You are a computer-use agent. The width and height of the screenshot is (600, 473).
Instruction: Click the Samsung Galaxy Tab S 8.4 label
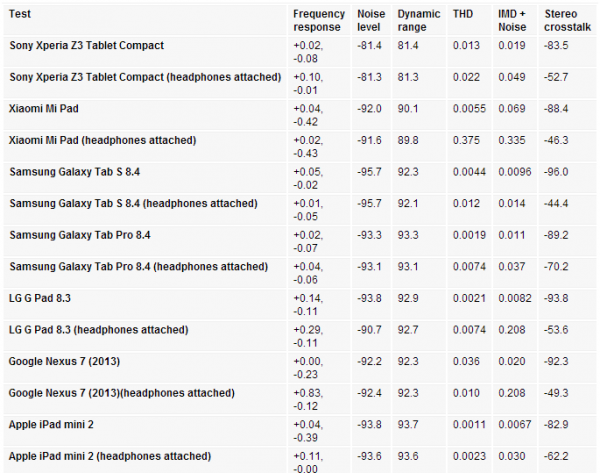click(x=75, y=172)
